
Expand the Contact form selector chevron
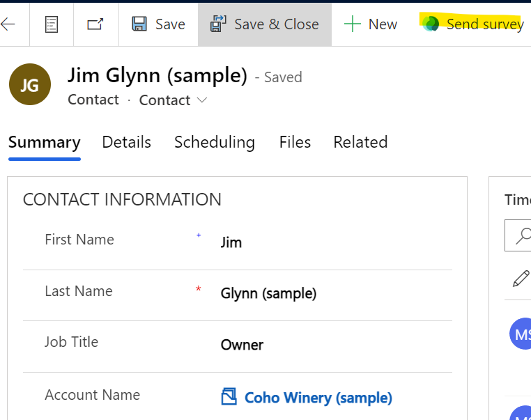tap(202, 100)
